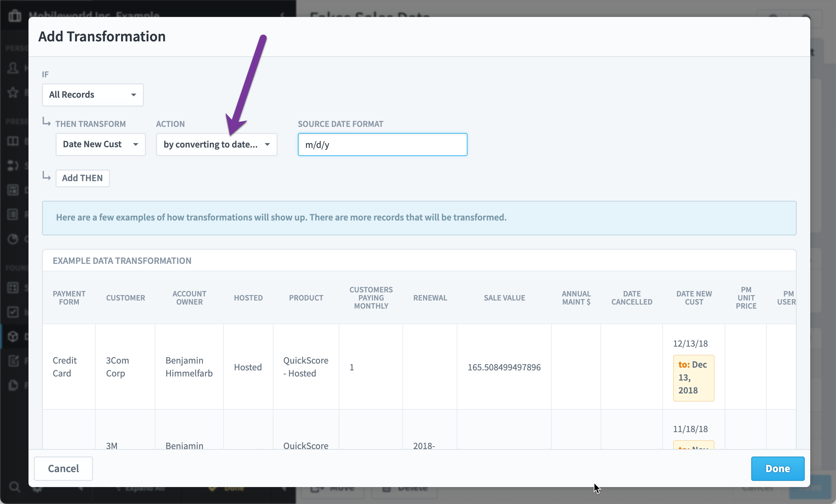Open the Date New Cust field dropdown
The width and height of the screenshot is (836, 504).
point(100,144)
